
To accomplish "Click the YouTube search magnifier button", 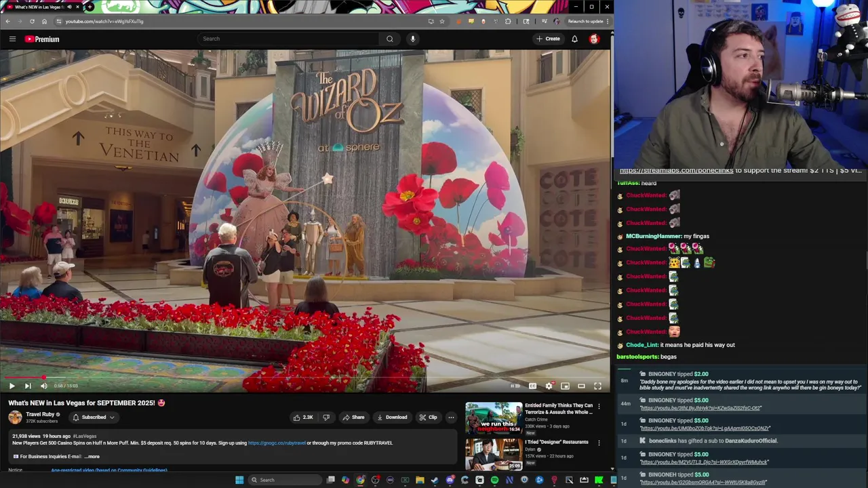I will (389, 39).
